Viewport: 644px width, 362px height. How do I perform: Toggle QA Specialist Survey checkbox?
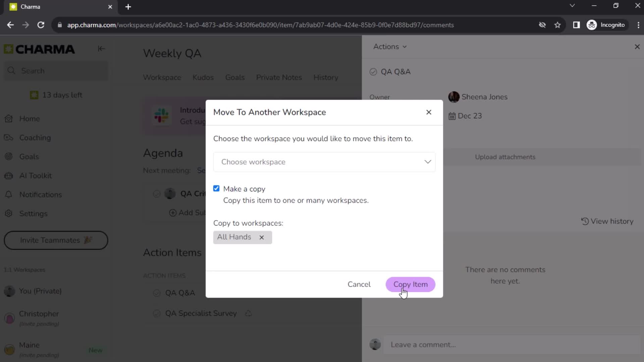[x=157, y=313]
